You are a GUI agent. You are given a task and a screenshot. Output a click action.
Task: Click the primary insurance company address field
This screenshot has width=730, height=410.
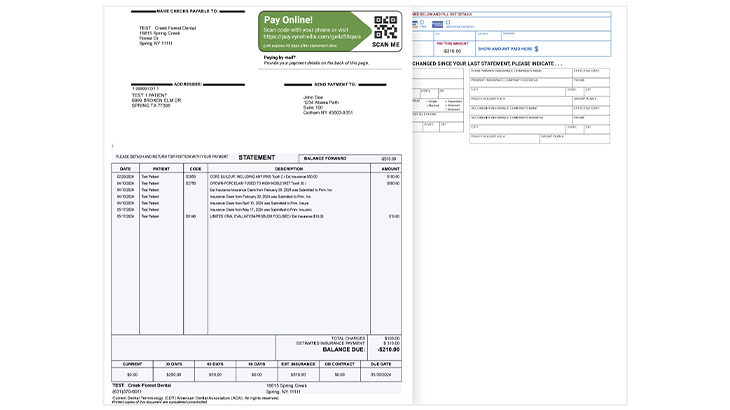tap(520, 82)
